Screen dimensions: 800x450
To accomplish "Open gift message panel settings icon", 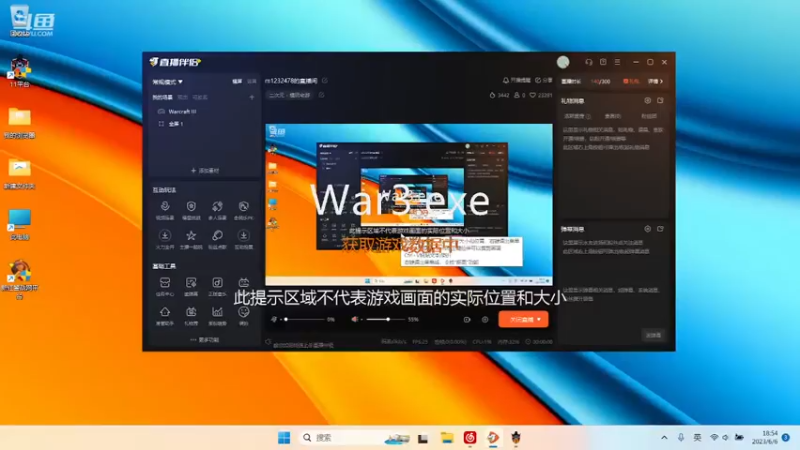I will tap(647, 101).
